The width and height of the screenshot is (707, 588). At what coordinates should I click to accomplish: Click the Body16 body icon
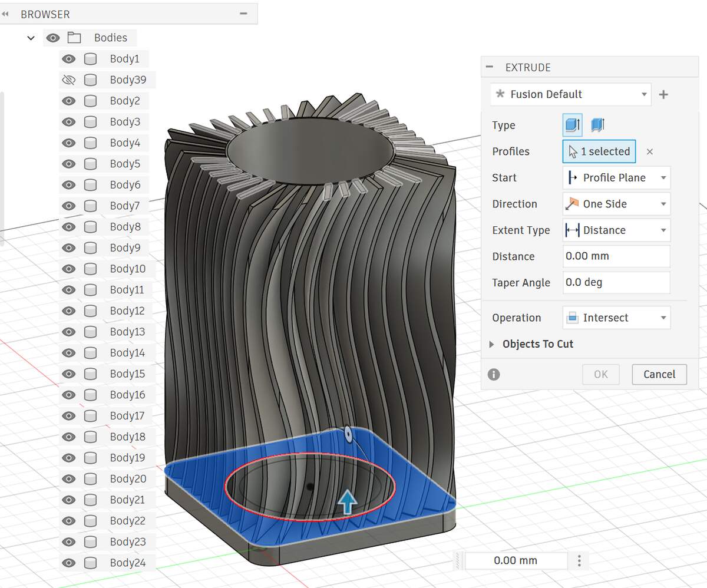(90, 395)
